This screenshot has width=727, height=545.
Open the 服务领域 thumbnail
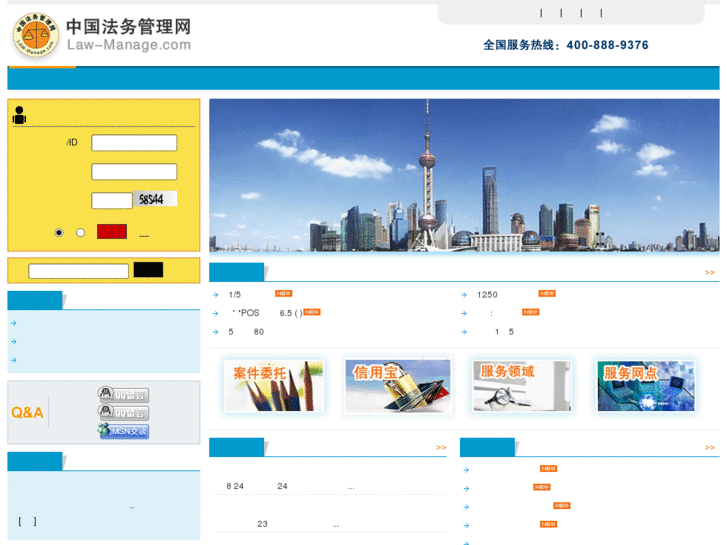(x=522, y=386)
